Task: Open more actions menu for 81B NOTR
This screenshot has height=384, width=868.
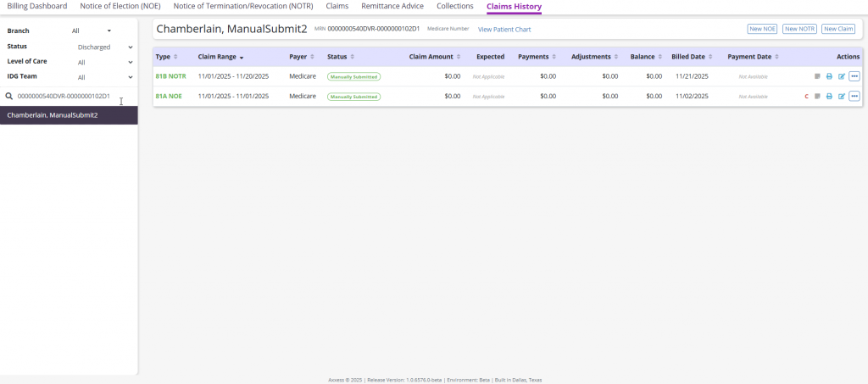Action: (x=854, y=76)
